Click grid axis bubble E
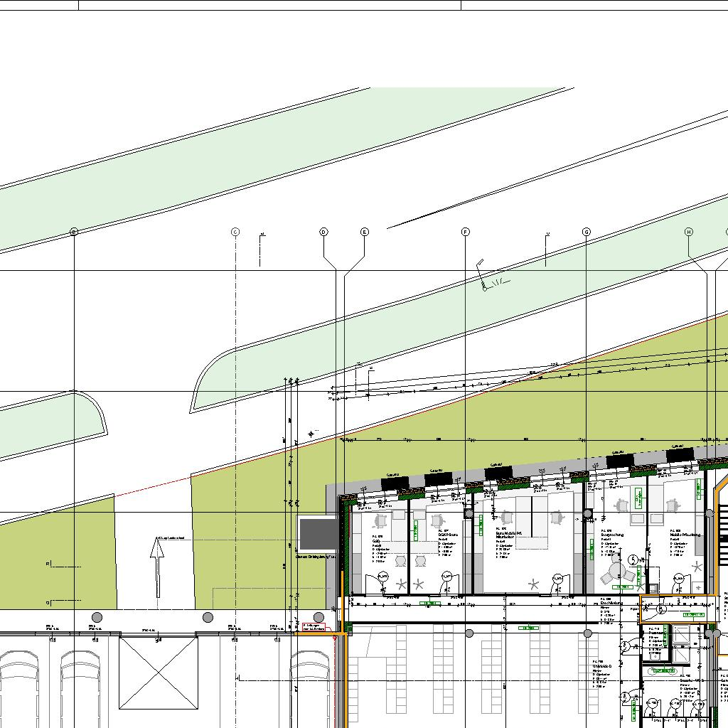Viewport: 728px width, 728px height. click(x=365, y=232)
